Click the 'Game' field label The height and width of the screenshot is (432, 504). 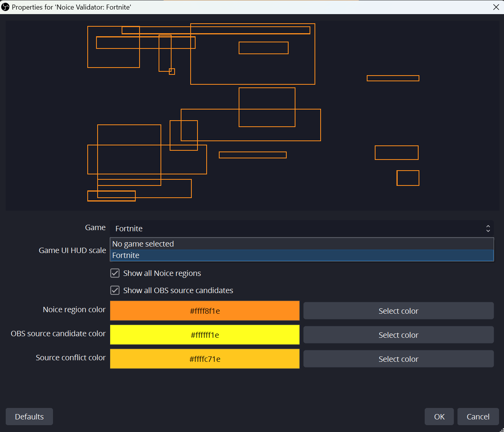95,227
